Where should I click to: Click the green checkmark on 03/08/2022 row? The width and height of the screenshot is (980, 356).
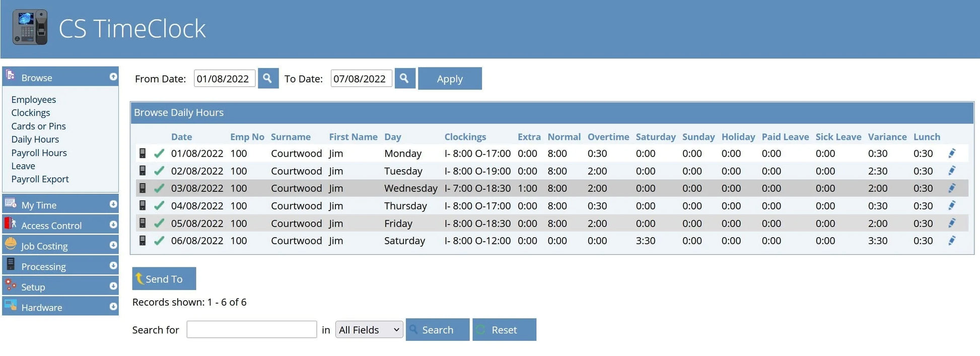[x=159, y=188]
